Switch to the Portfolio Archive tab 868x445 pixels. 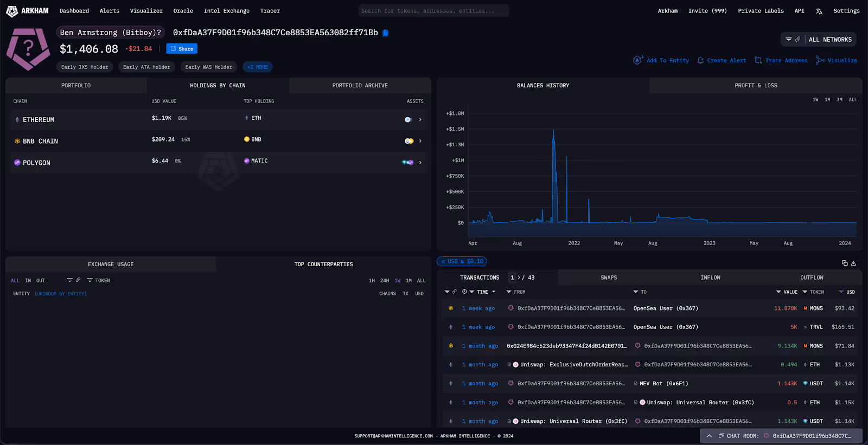[x=360, y=86]
